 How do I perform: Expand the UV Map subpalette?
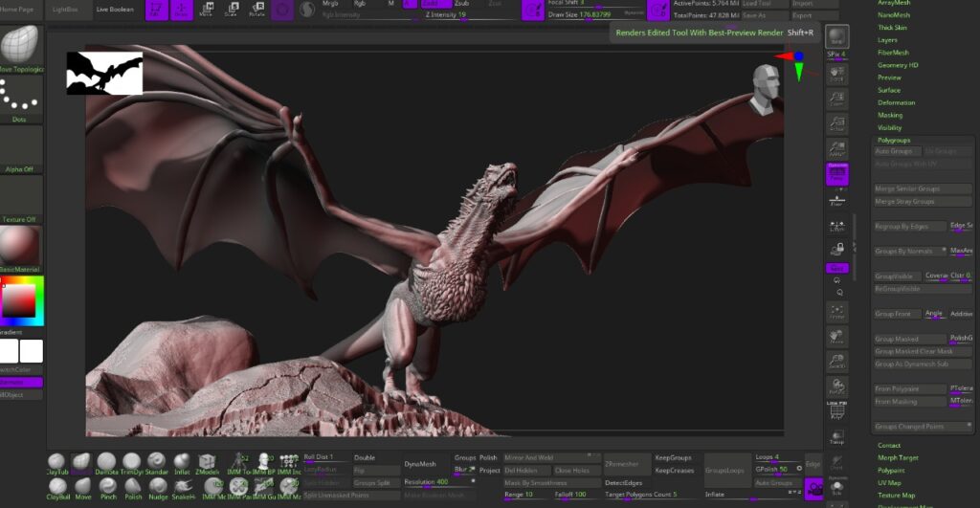click(889, 483)
